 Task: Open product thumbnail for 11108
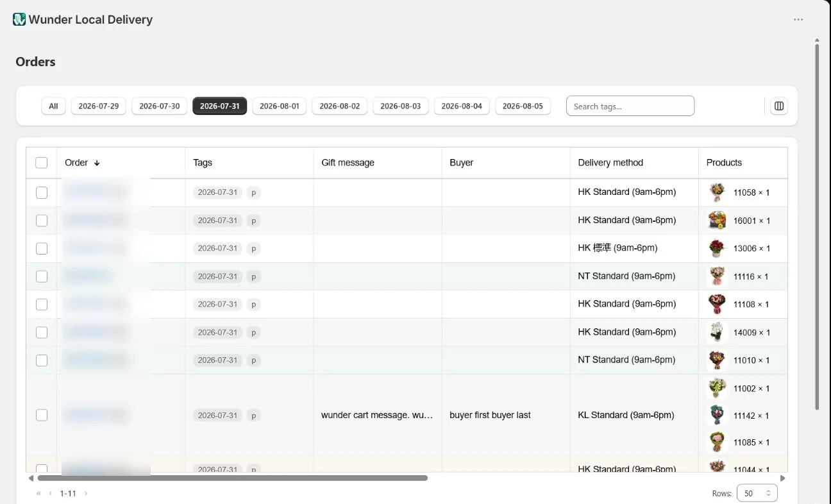(717, 304)
